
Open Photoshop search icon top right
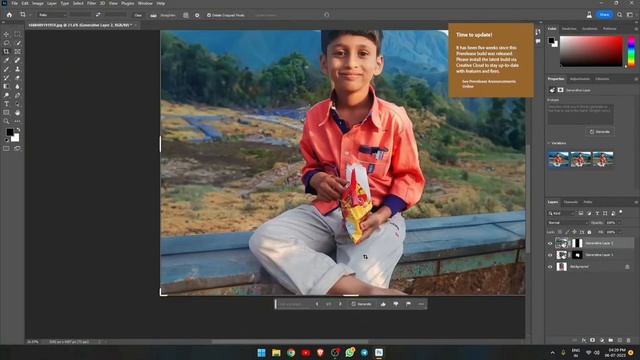coord(620,15)
